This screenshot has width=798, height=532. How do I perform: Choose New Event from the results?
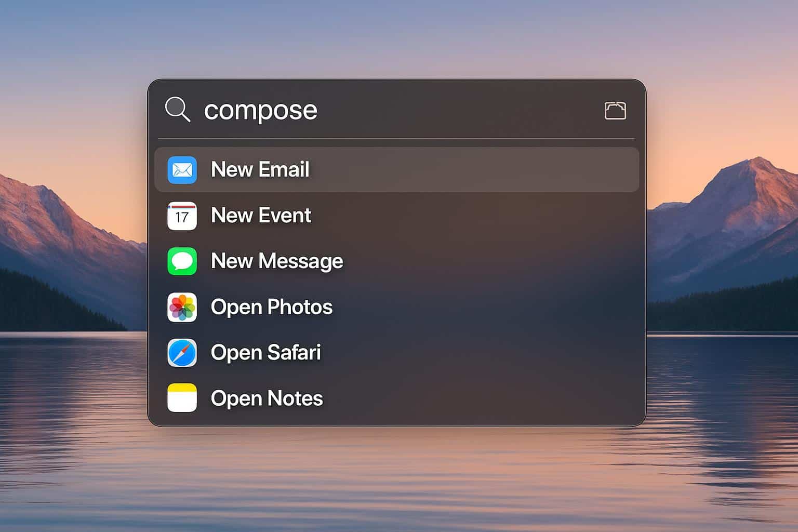[x=261, y=216]
